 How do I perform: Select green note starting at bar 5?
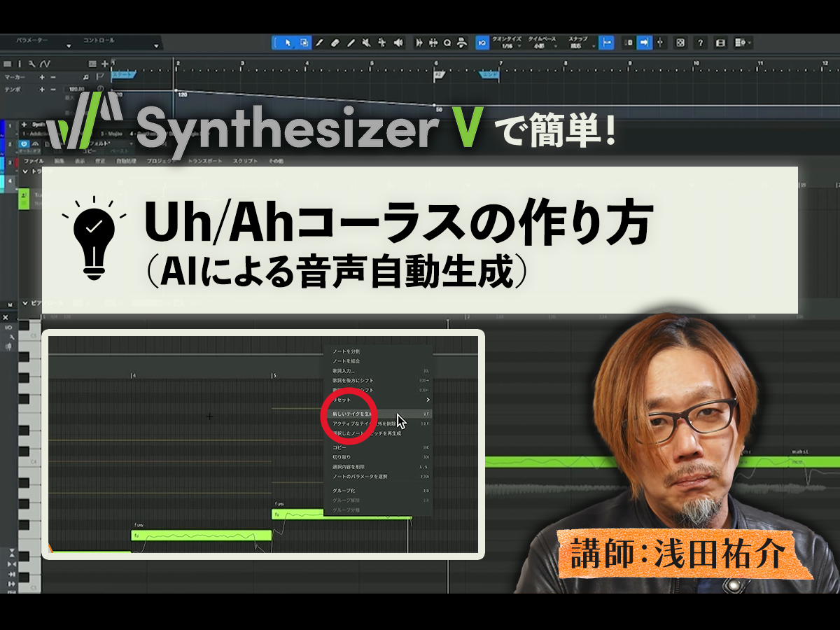click(x=340, y=514)
